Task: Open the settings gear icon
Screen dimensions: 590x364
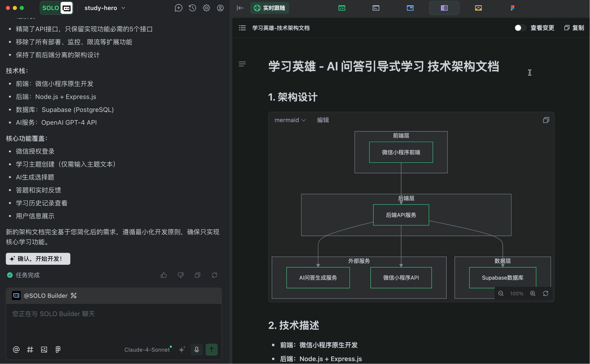Action: 206,8
